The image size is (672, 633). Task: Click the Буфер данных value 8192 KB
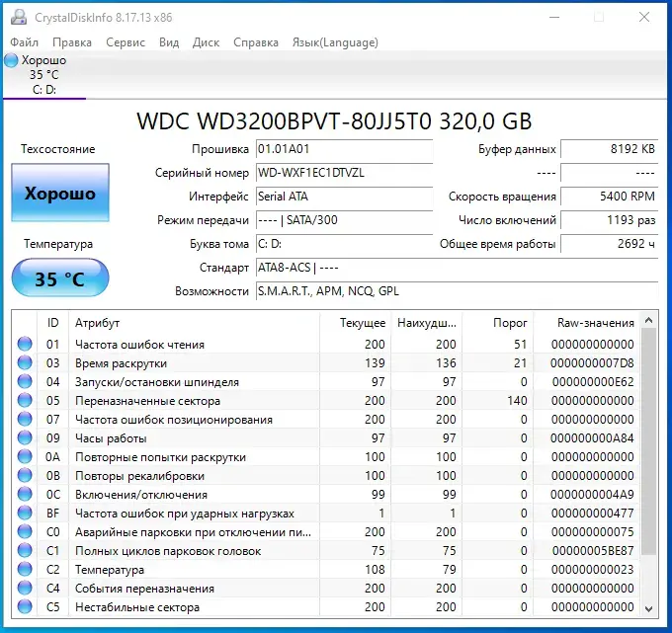tap(609, 149)
